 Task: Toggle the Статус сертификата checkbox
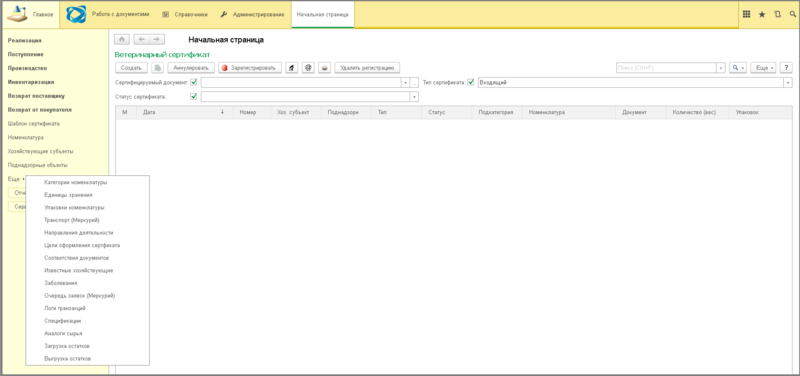(193, 96)
